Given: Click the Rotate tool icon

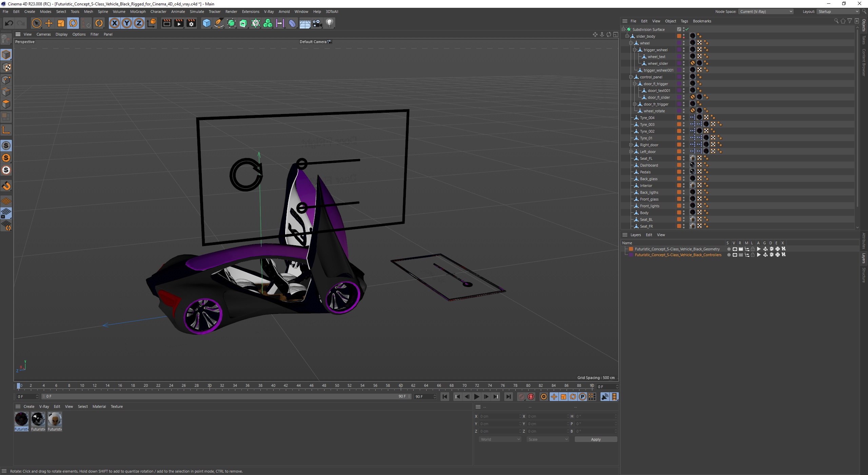Looking at the screenshot, I should [73, 23].
